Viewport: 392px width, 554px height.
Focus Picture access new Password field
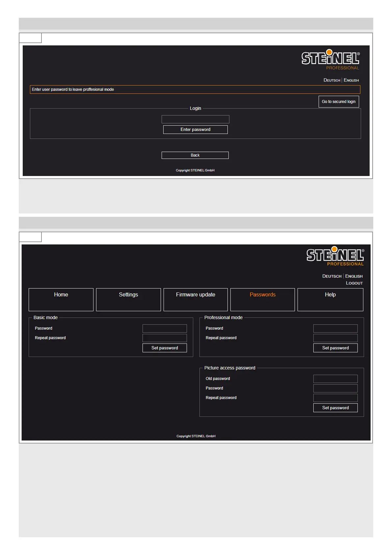click(335, 388)
